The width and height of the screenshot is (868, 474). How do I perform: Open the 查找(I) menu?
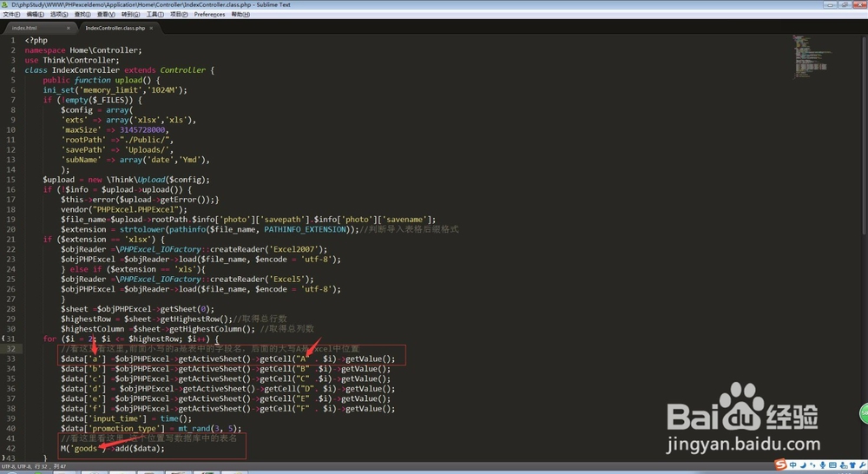[x=82, y=15]
